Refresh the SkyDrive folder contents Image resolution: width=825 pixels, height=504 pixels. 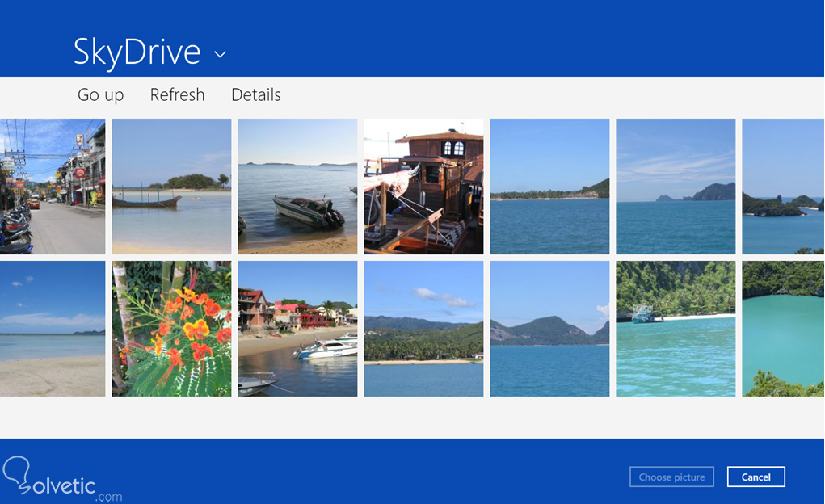(x=177, y=94)
